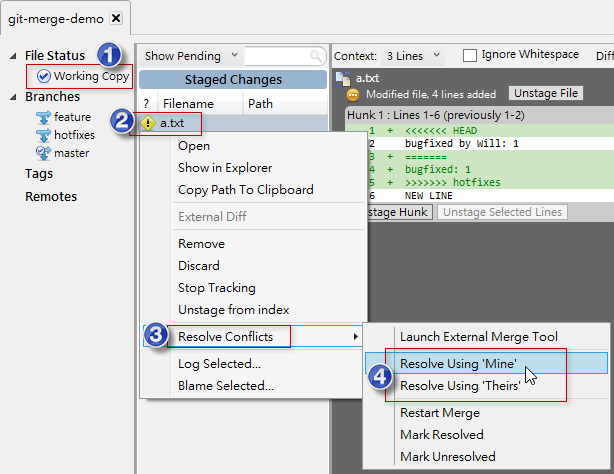Click the hotfixes branch icon
Image resolution: width=614 pixels, height=474 pixels.
pos(43,135)
